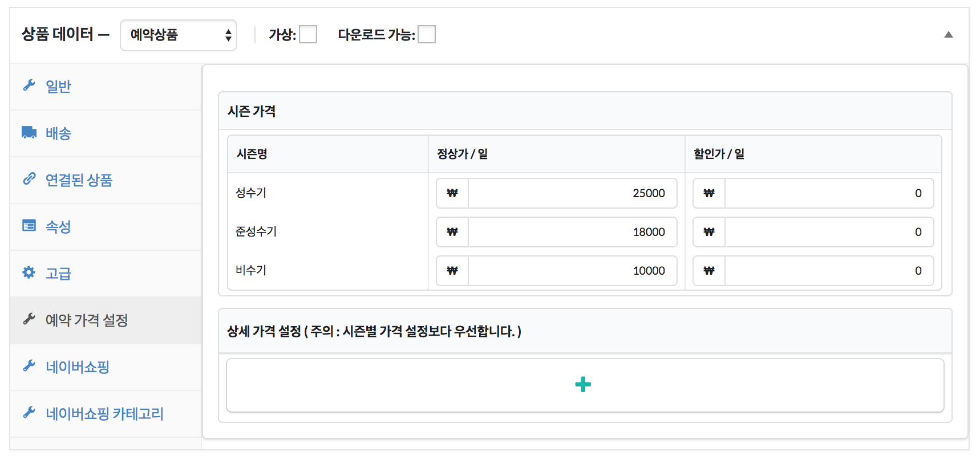Click the truck icon for 배송

29,132
